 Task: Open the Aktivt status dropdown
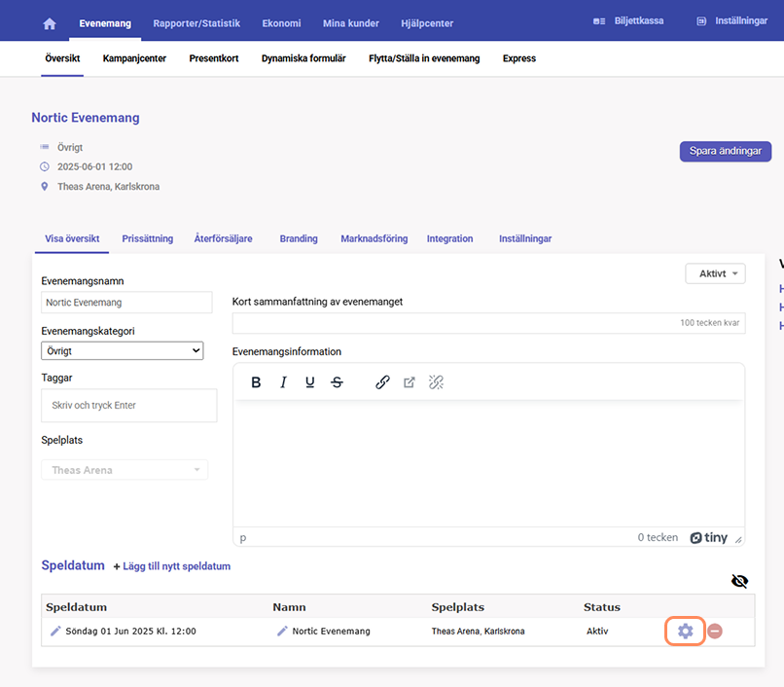click(716, 273)
